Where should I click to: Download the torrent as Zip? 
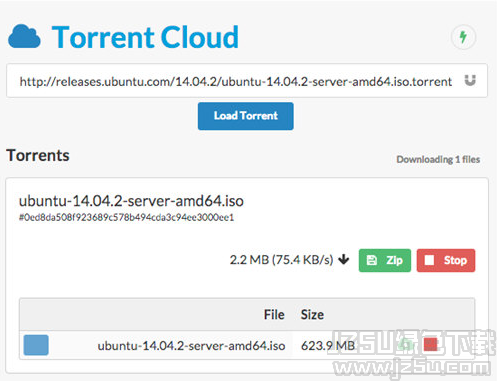385,260
